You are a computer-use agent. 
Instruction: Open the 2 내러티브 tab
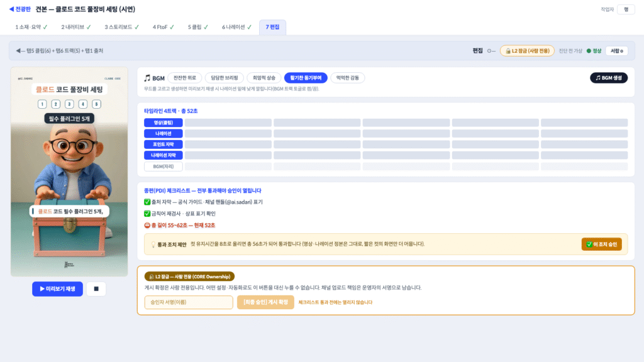(76, 27)
